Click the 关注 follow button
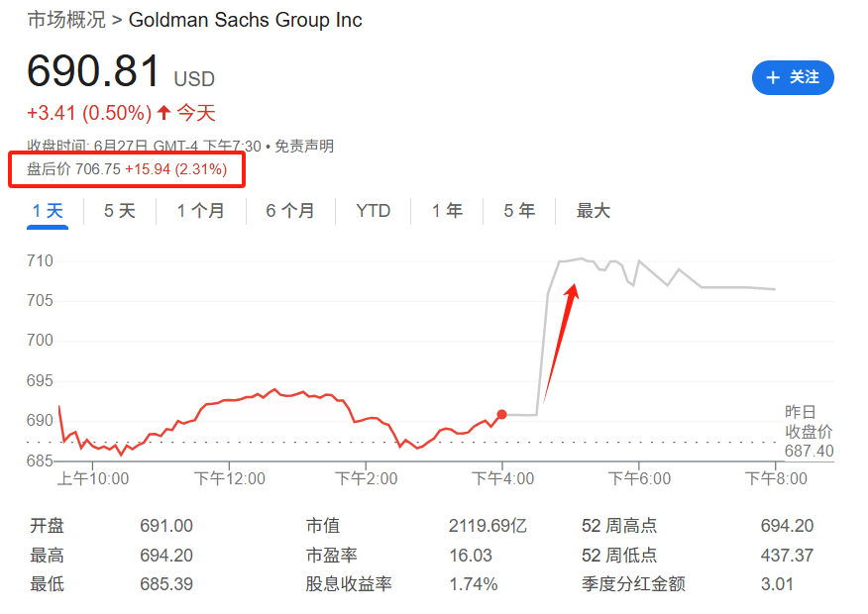The width and height of the screenshot is (868, 614). pos(793,77)
